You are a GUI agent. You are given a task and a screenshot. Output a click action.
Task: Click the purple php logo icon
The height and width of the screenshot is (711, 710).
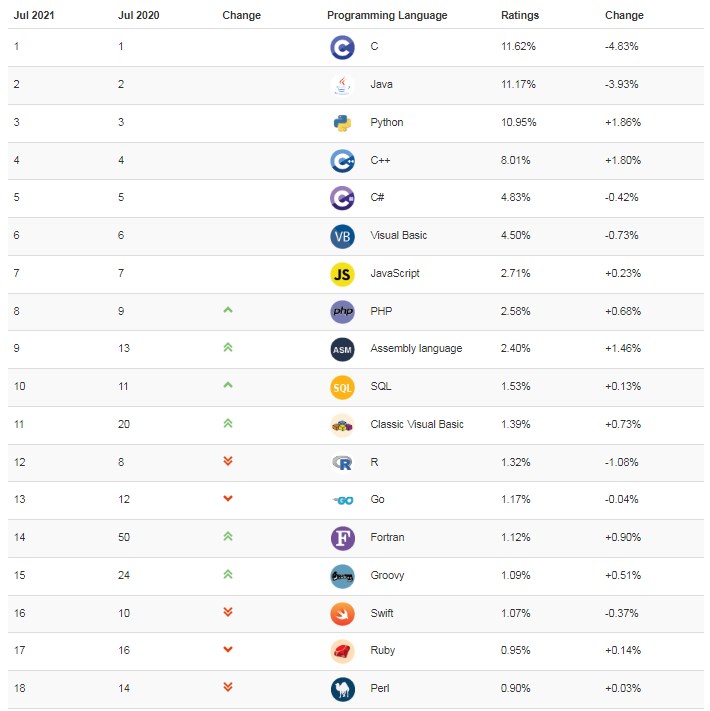[342, 312]
